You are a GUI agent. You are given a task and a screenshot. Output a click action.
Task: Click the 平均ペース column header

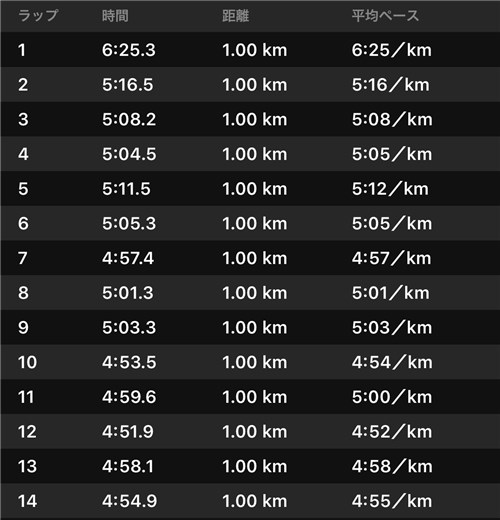[x=385, y=16]
